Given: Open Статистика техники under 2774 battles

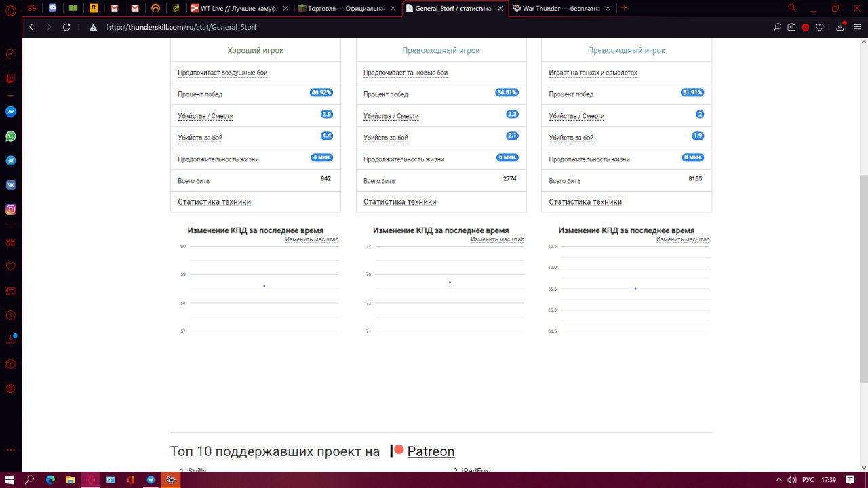Looking at the screenshot, I should (400, 202).
